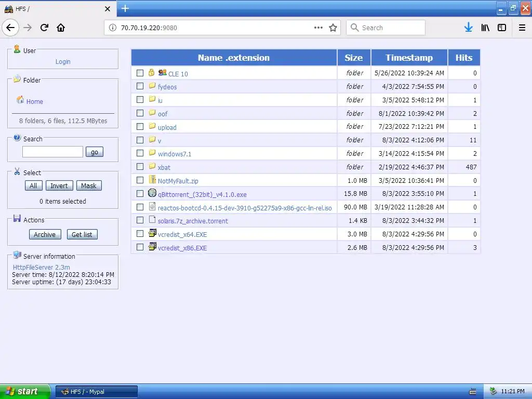The image size is (532, 399).
Task: Reload the page with the refresh icon
Action: tap(44, 28)
